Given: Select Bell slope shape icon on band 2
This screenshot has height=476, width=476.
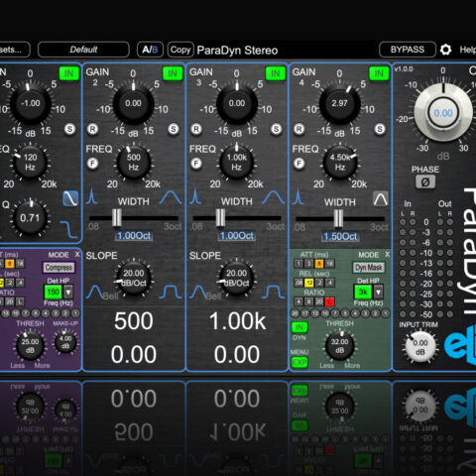Looking at the screenshot, I should 95,293.
